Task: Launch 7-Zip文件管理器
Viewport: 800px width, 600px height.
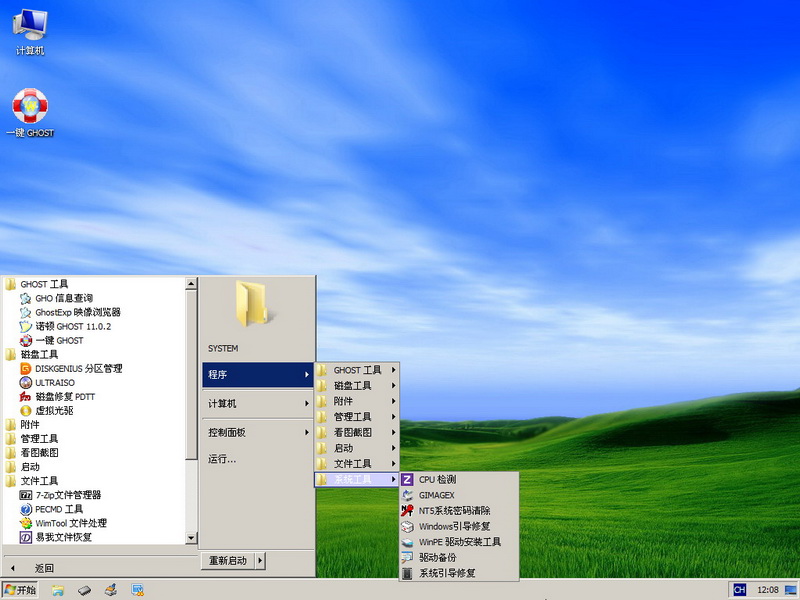Action: tap(60, 495)
